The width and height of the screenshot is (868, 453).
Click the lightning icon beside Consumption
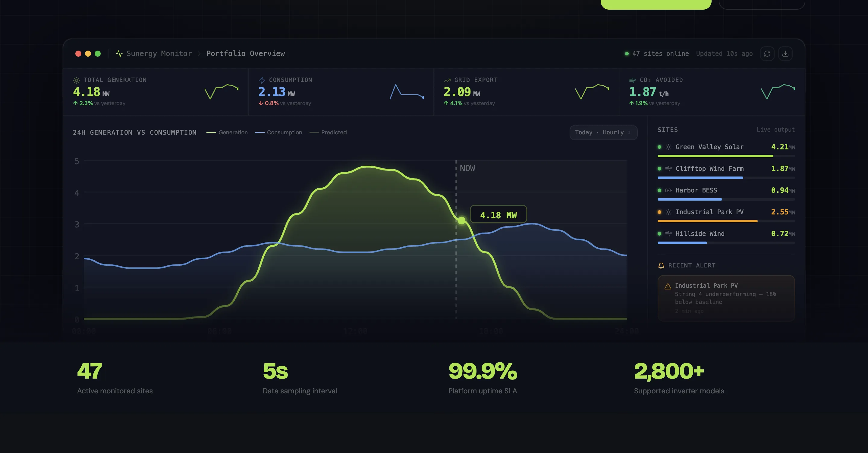click(262, 80)
